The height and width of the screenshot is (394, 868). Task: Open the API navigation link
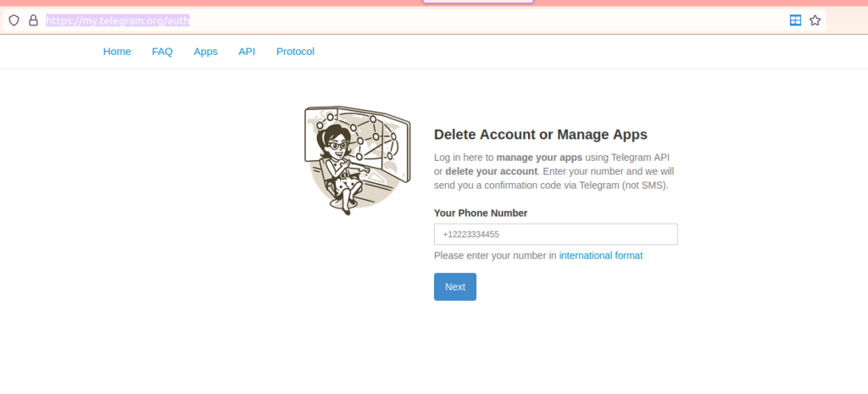click(247, 52)
